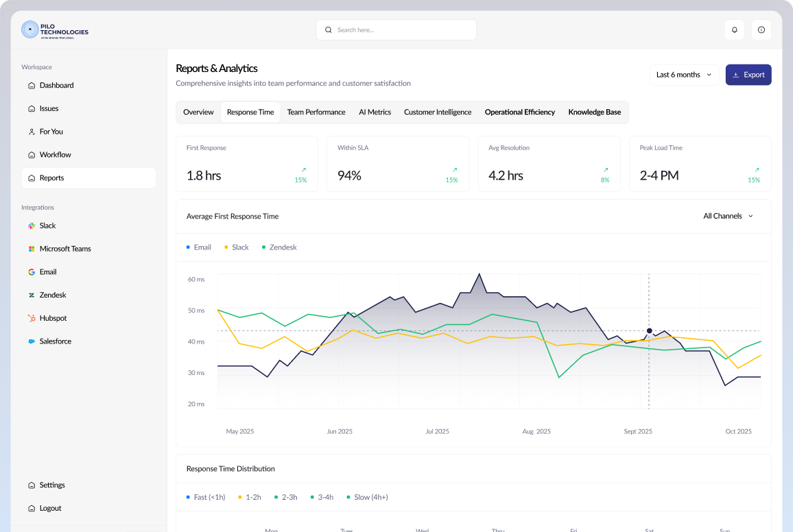The image size is (793, 532).
Task: Open the Zendesk integration
Action: tap(54, 295)
